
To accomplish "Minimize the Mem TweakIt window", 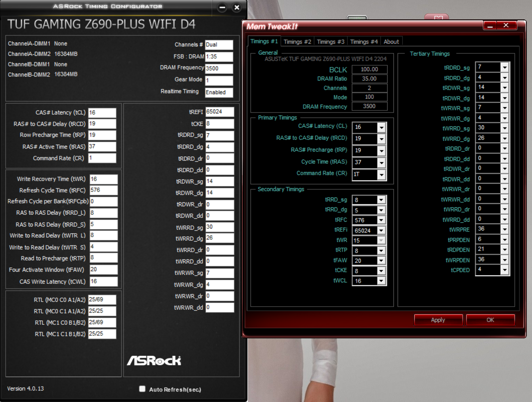I will pos(490,26).
